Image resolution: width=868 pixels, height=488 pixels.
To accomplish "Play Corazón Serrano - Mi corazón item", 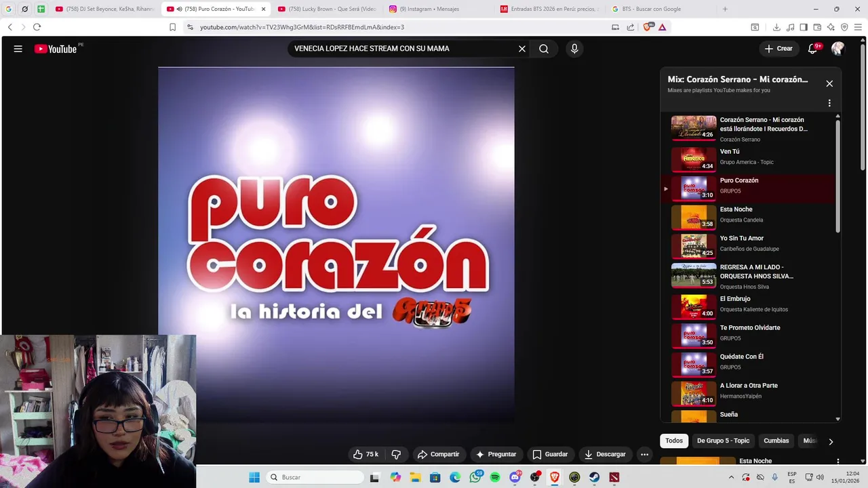I will click(746, 129).
